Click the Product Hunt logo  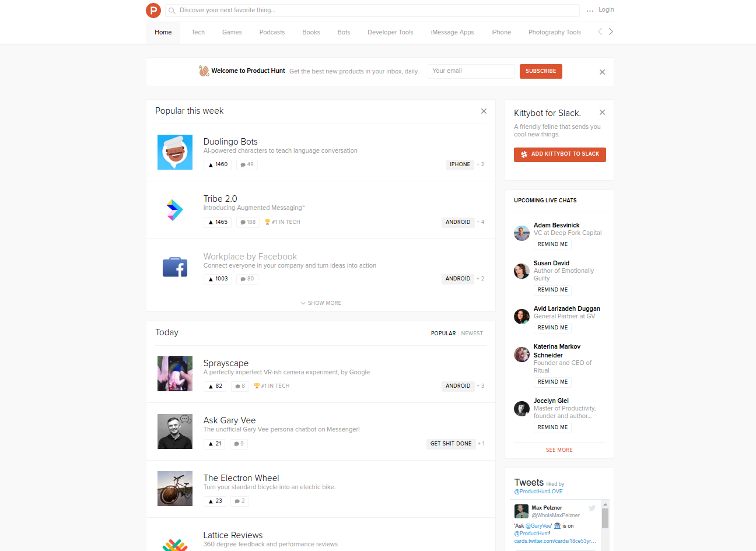tap(153, 10)
